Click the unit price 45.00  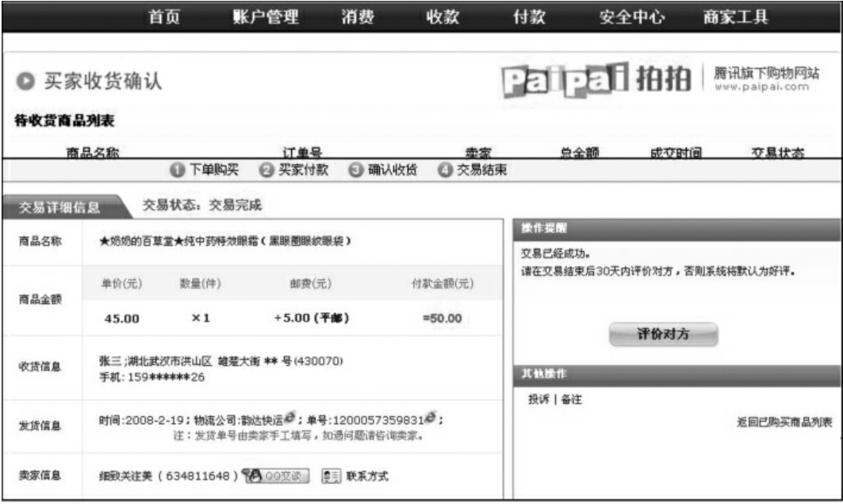coord(122,319)
